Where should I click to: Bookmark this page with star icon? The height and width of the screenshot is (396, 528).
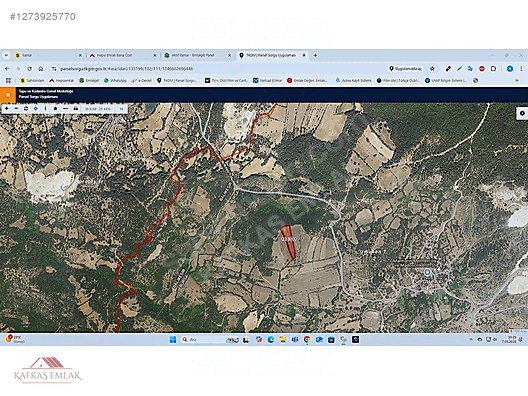pyautogui.click(x=432, y=69)
